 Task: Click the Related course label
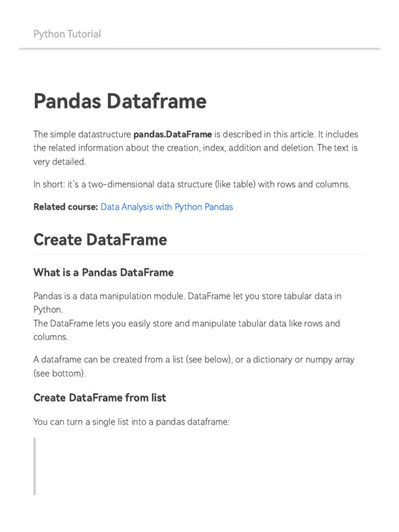tap(65, 207)
